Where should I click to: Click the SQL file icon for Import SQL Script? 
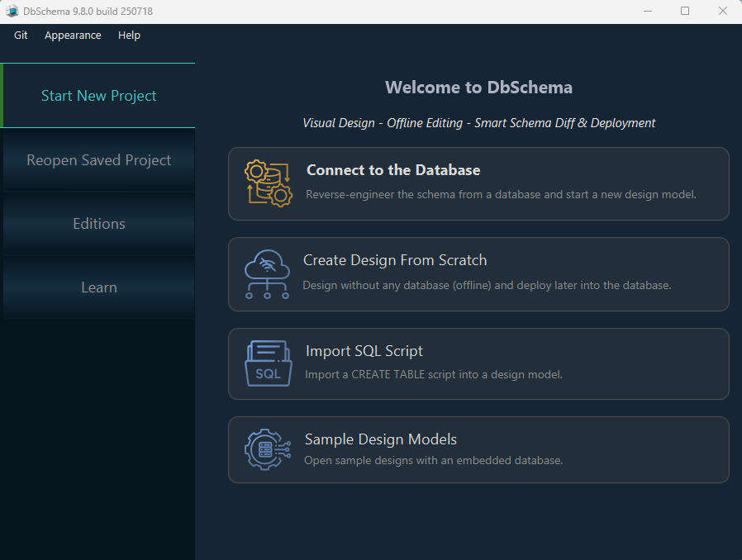tap(269, 363)
